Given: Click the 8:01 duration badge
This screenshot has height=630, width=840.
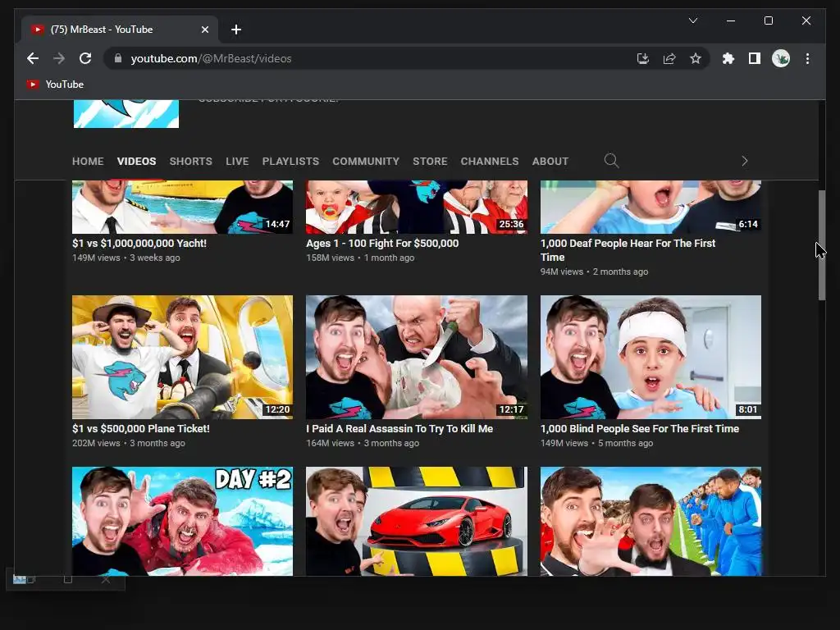Looking at the screenshot, I should (748, 409).
